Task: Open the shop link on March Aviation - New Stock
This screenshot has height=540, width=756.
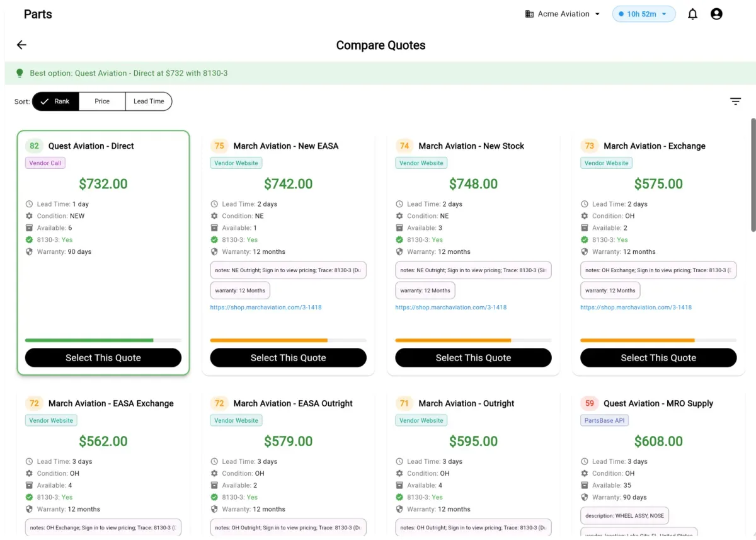Action: click(x=451, y=307)
